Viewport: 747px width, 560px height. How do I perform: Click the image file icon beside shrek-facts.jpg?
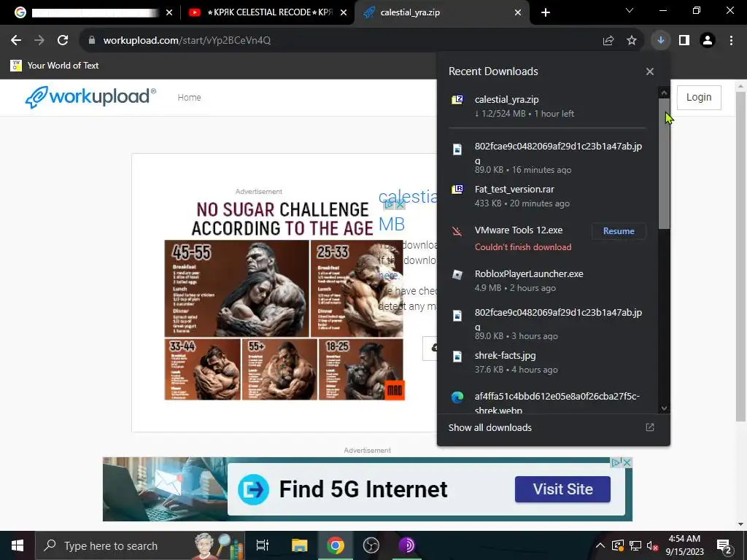pos(457,356)
